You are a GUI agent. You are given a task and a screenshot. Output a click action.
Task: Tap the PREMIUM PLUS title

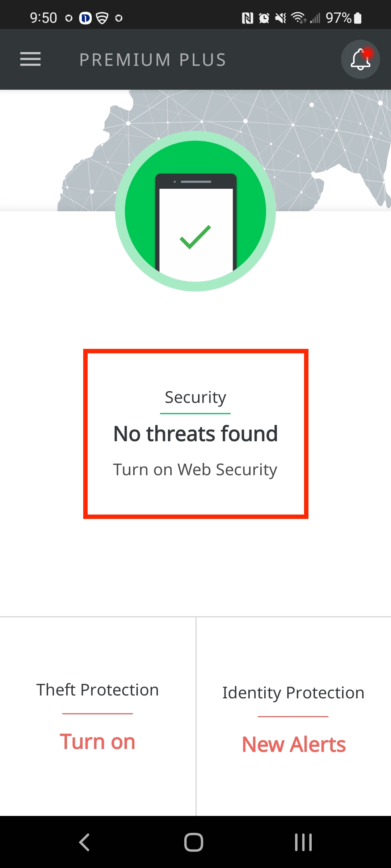(x=153, y=60)
